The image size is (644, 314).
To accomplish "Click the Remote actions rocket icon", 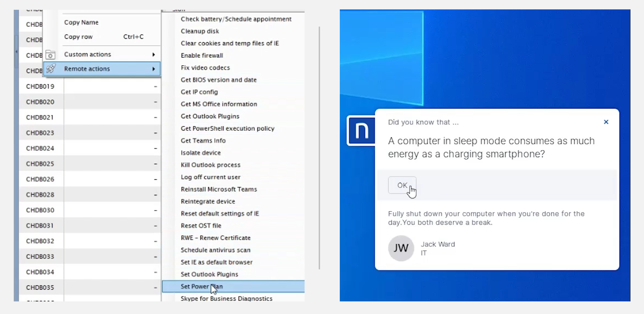I will tap(51, 69).
